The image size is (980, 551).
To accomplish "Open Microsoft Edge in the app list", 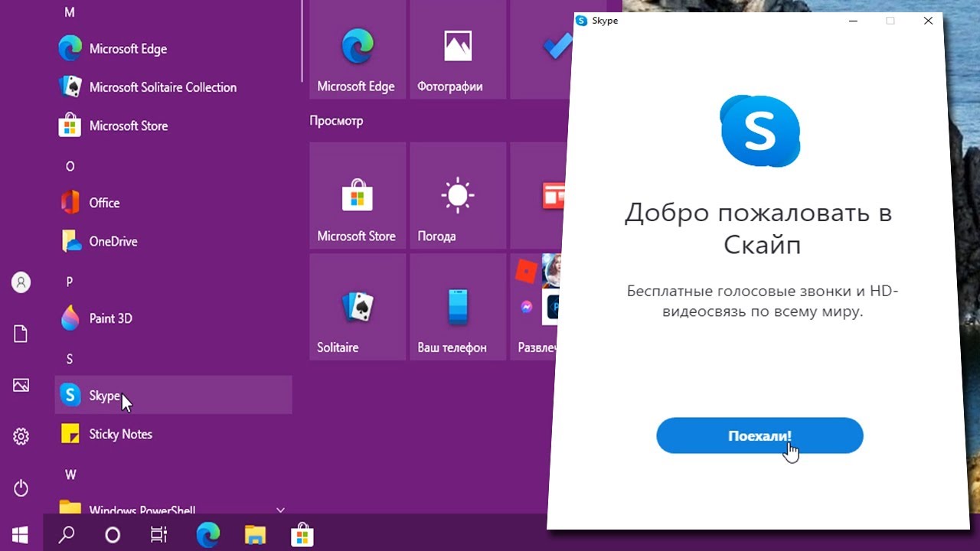I will point(173,49).
